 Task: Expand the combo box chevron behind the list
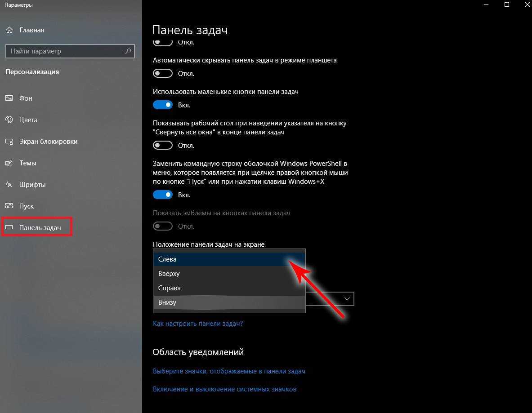click(347, 299)
